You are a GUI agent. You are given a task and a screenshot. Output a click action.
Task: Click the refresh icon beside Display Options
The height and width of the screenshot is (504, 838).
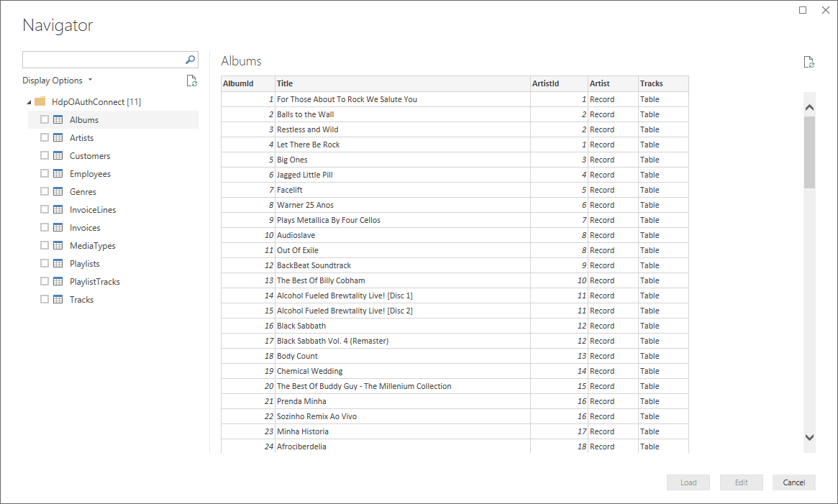(192, 81)
